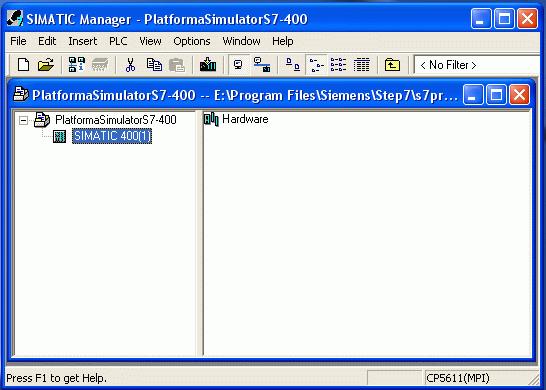Open the No Filter combo box

(477, 65)
